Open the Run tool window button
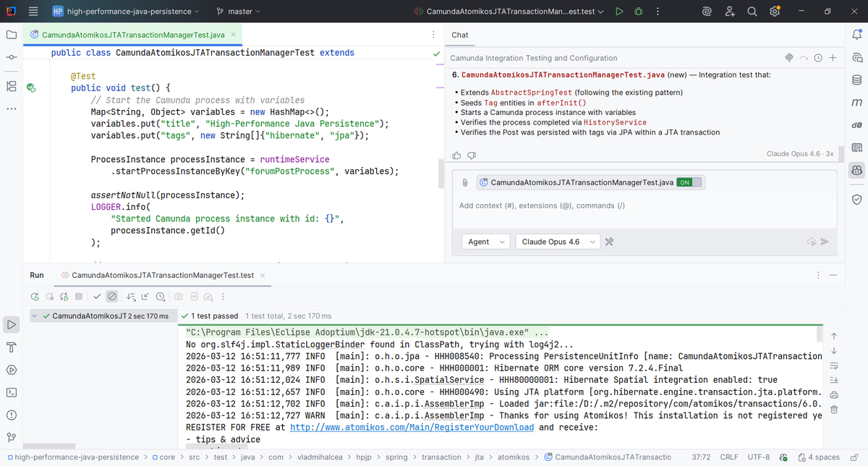The image size is (868, 466). pos(12,325)
